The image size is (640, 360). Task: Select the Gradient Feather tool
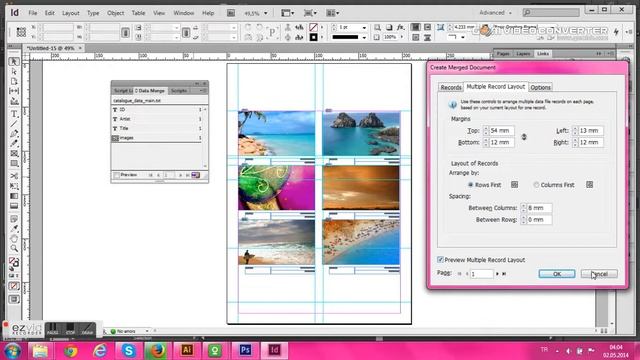(14, 206)
